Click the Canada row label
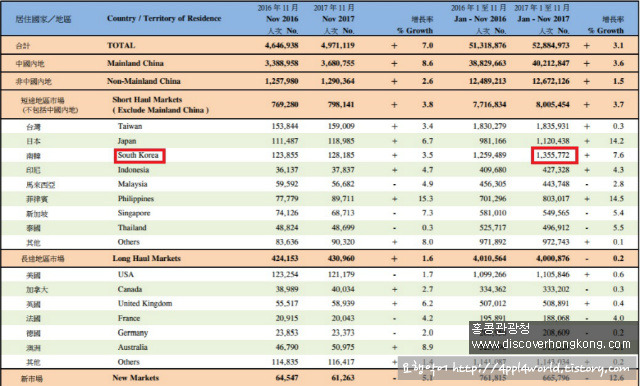The image size is (640, 386). pos(130,289)
